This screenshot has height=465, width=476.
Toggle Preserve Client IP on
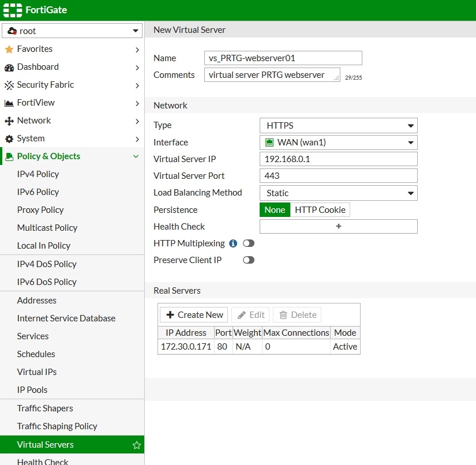coord(248,260)
